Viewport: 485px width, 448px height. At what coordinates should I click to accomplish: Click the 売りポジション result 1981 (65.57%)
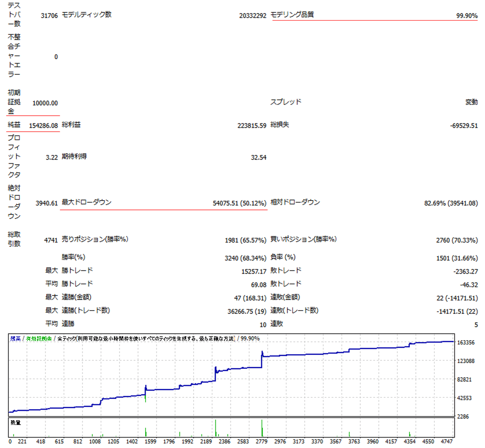247,240
